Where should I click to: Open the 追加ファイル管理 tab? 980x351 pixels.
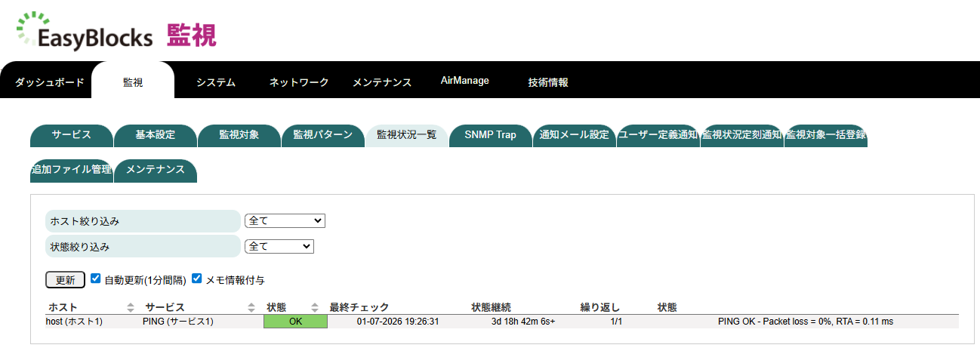(72, 170)
